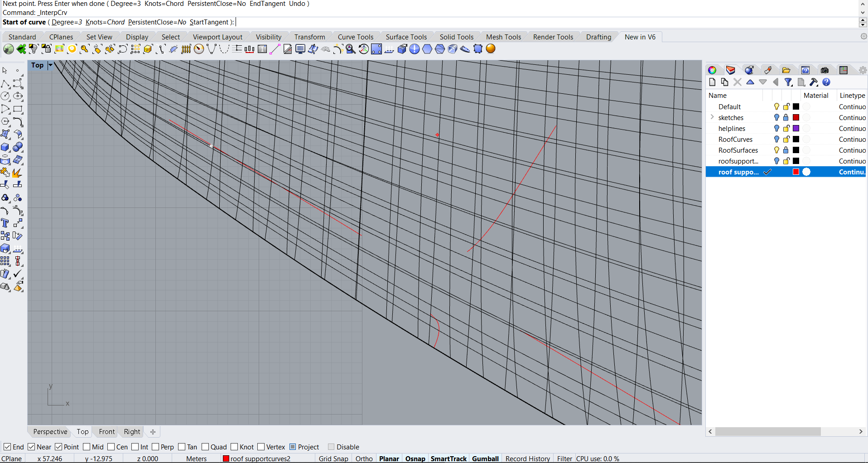Select the Text object tool

[5, 223]
